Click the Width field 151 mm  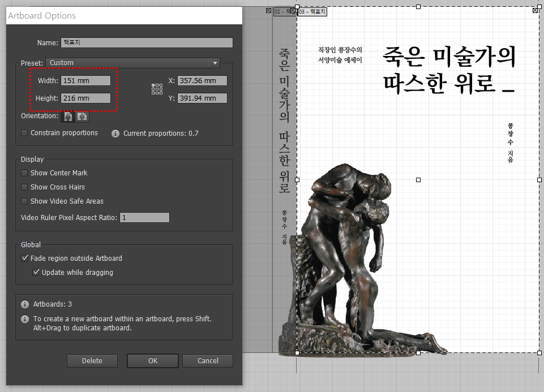coord(85,81)
